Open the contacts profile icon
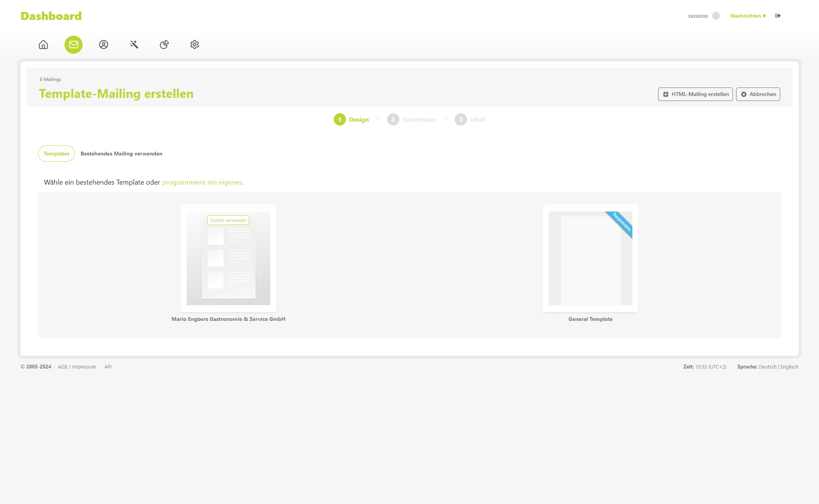The image size is (819, 504). [104, 45]
